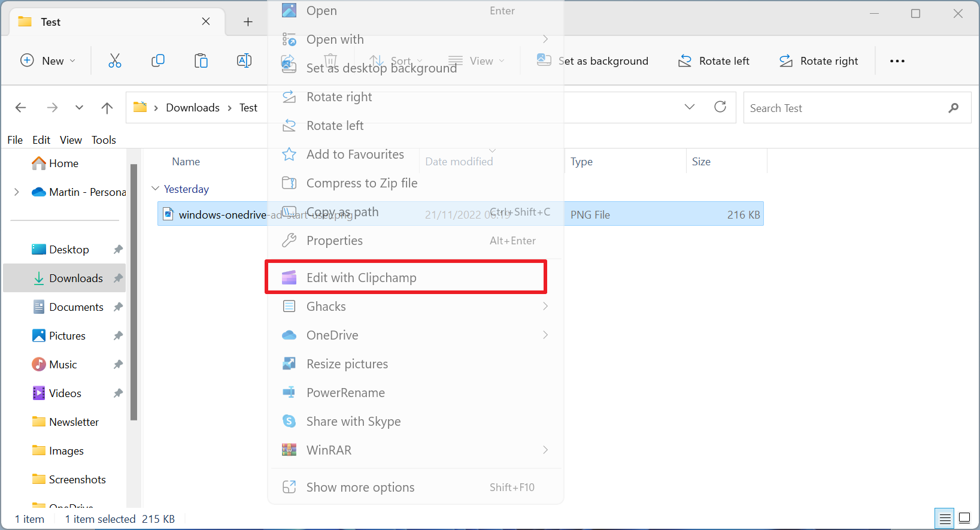This screenshot has width=980, height=530.
Task: Click the Copy icon in toolbar
Action: pos(158,60)
